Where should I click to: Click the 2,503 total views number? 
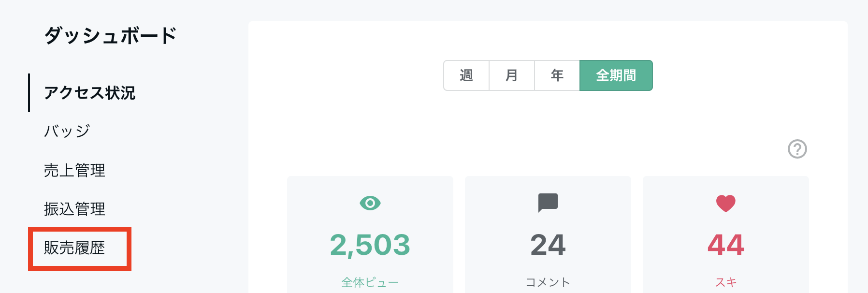(x=370, y=245)
